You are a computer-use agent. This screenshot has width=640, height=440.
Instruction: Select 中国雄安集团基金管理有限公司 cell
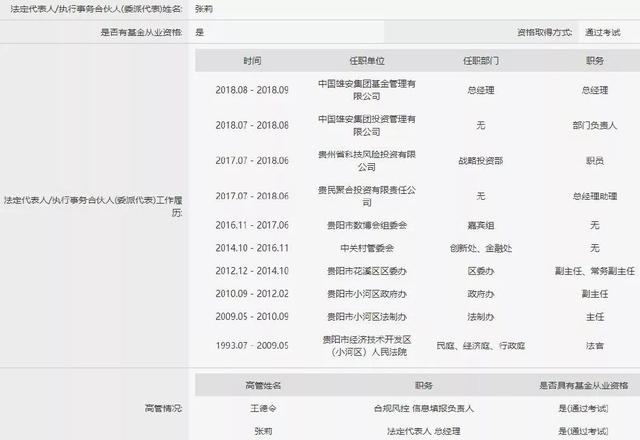[367, 90]
